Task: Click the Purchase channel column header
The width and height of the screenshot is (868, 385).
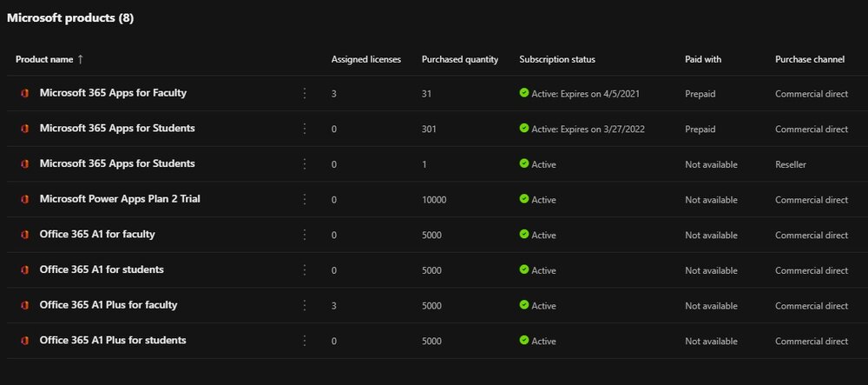Action: point(810,59)
